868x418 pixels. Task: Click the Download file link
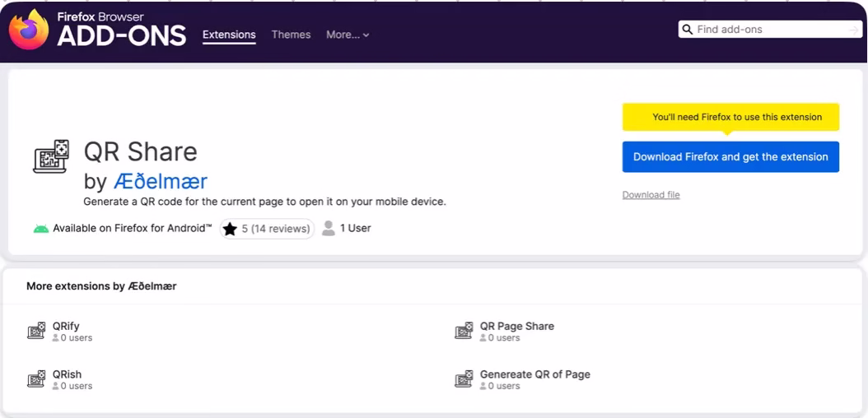pos(651,195)
